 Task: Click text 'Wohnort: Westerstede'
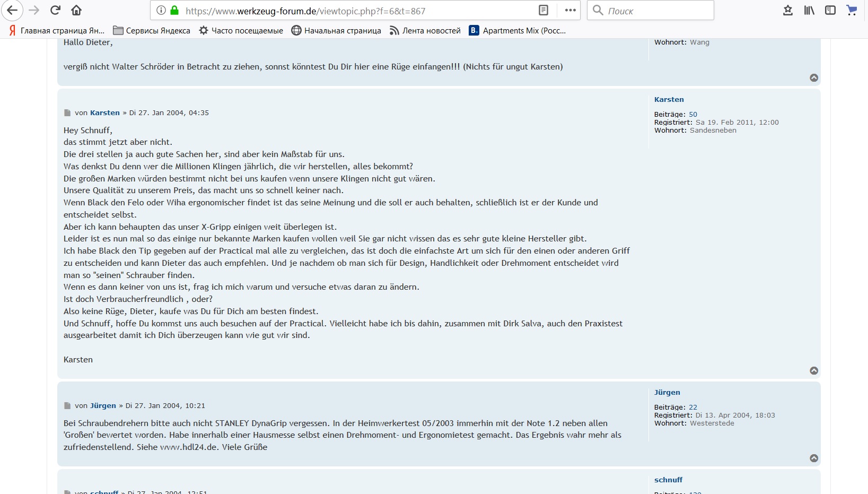coord(694,423)
